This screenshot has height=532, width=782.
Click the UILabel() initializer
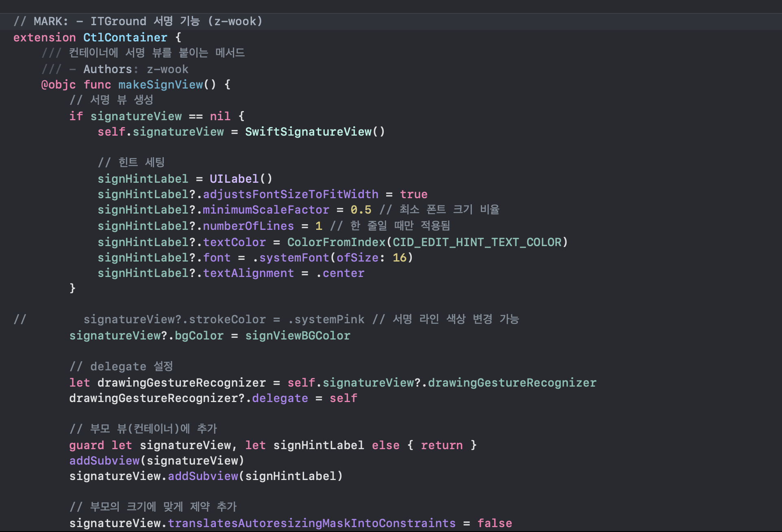tap(241, 179)
